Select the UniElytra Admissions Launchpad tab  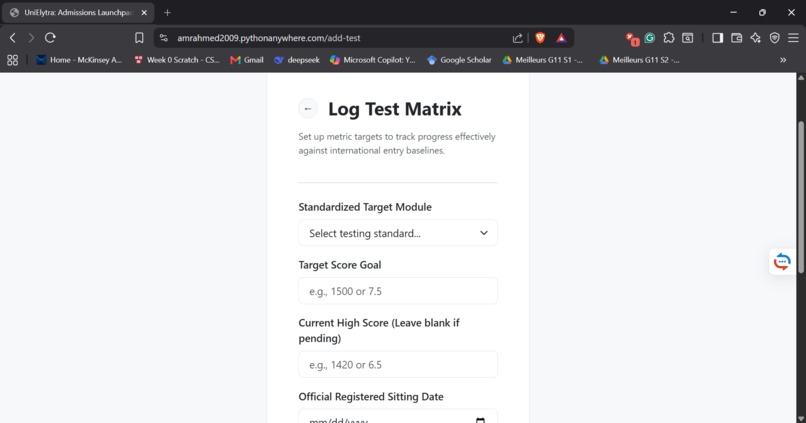pyautogui.click(x=78, y=12)
